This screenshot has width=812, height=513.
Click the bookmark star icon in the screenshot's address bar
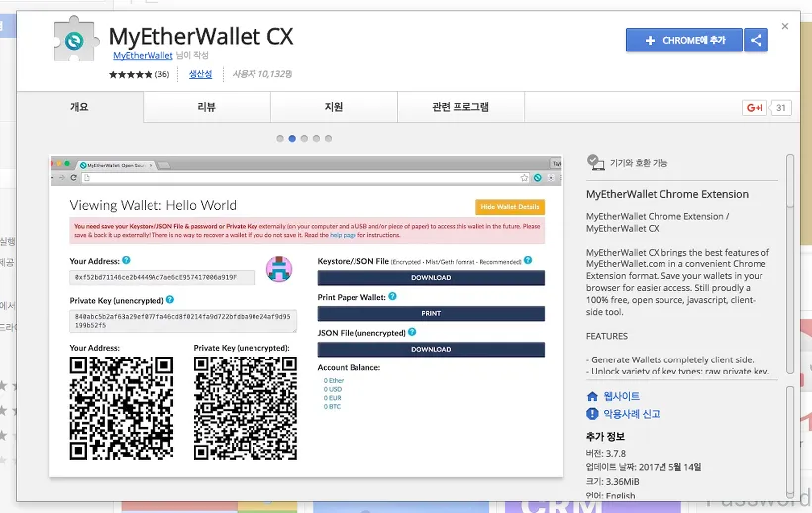[524, 178]
